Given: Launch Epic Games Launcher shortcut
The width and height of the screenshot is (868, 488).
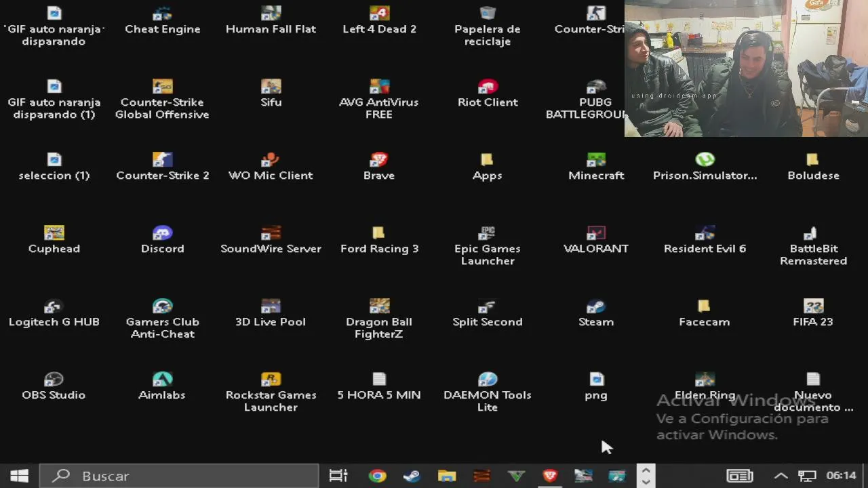Looking at the screenshot, I should pyautogui.click(x=488, y=246).
